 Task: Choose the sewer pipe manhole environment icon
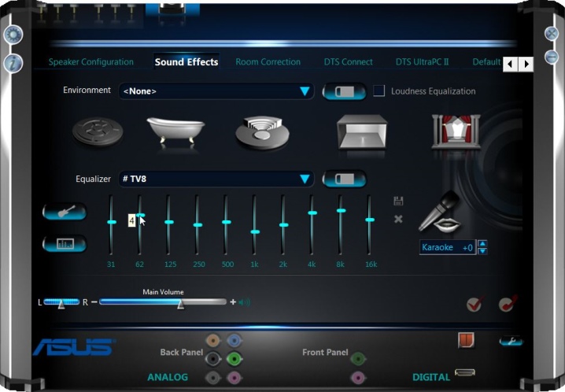[x=98, y=131]
